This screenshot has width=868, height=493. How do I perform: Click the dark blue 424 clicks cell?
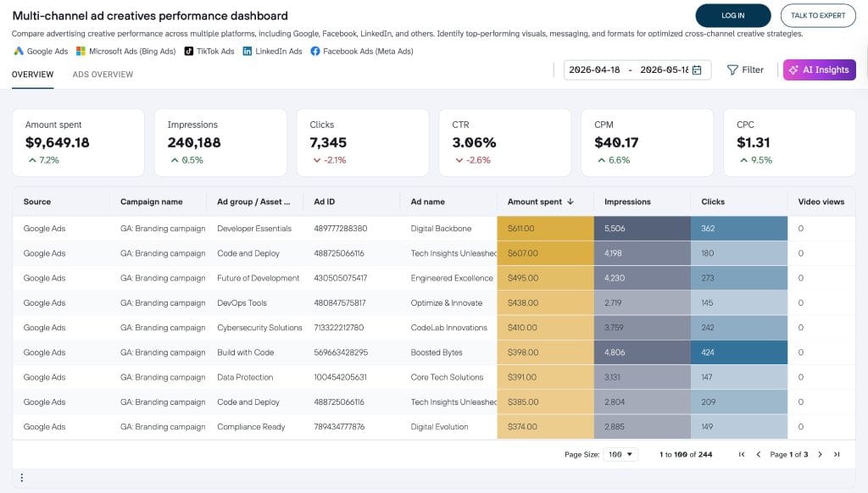(739, 352)
